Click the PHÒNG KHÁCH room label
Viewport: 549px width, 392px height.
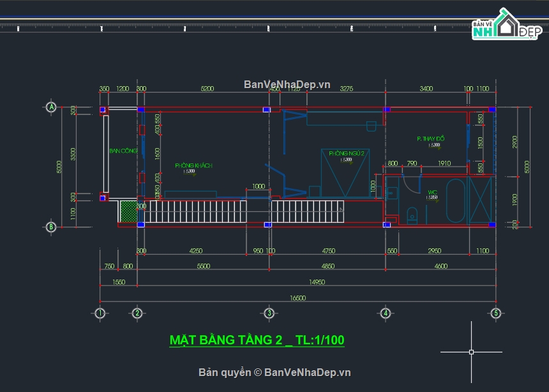(193, 165)
